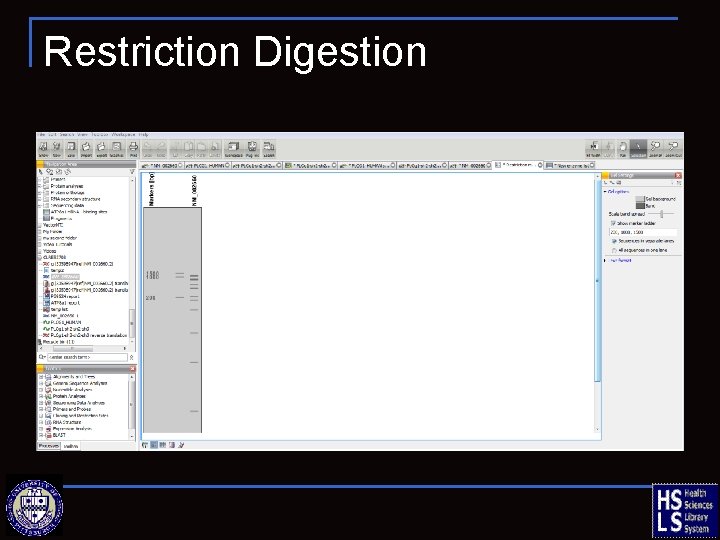Open the Help menu
Viewport: 720px width, 540px height.
[144, 135]
